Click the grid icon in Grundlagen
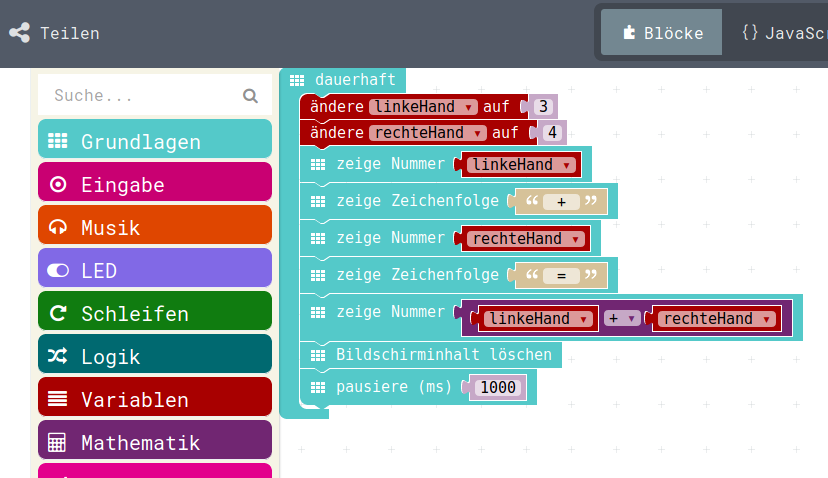The width and height of the screenshot is (828, 478). click(58, 141)
